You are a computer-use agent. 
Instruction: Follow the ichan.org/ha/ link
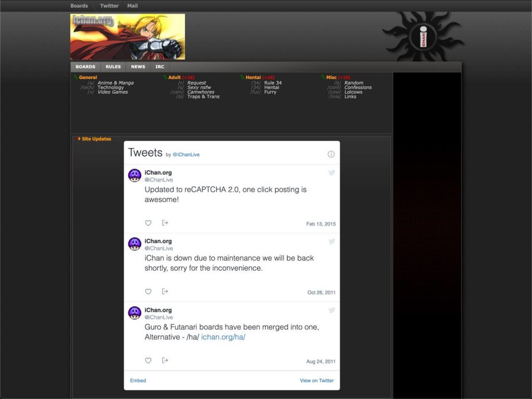coord(223,337)
